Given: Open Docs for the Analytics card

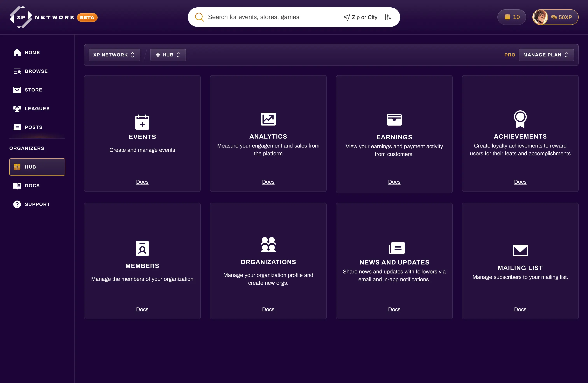Looking at the screenshot, I should (268, 182).
